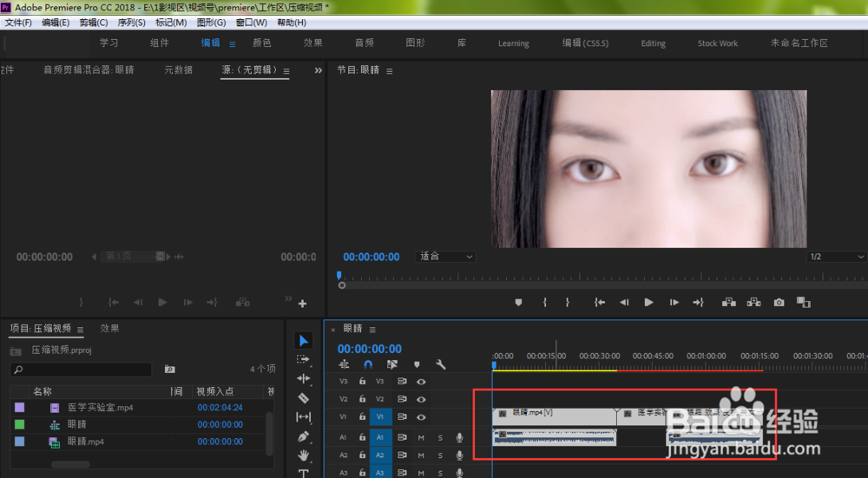Open the Program monitor 节目:眼睛 panel menu
Image resolution: width=868 pixels, height=478 pixels.
[390, 71]
